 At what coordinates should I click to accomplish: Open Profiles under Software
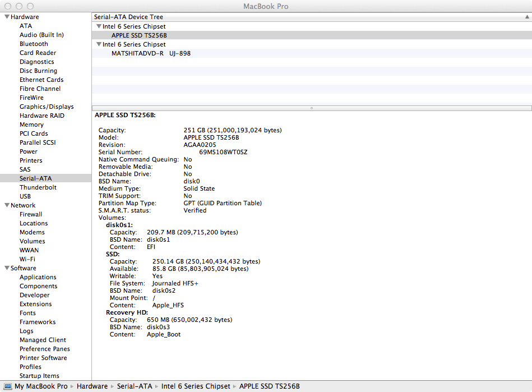pos(30,367)
